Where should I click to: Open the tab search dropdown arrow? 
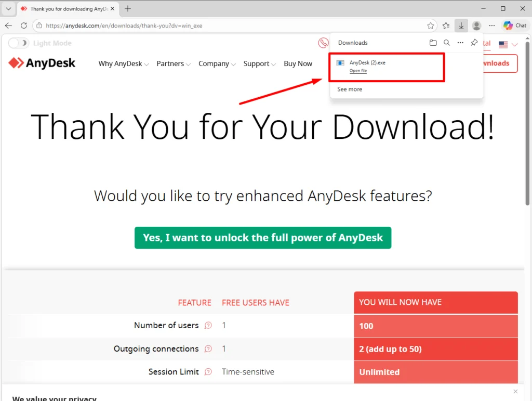(8, 8)
